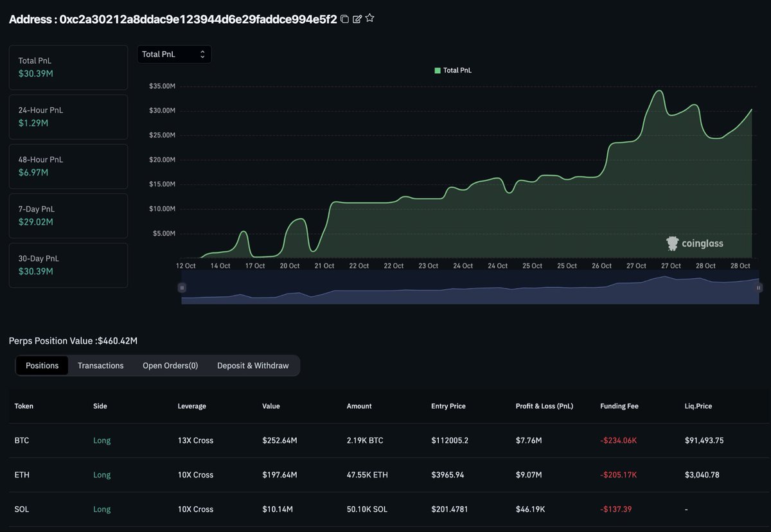The height and width of the screenshot is (532, 771).
Task: Click the left range slider handle
Action: pyautogui.click(x=182, y=288)
